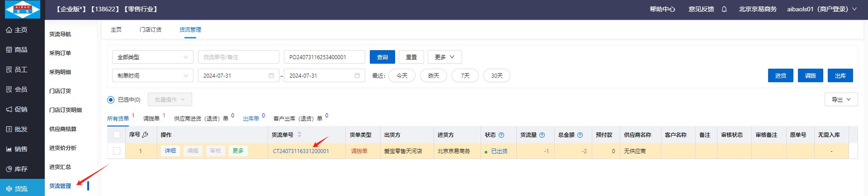
Task: Check the checkbox for row 1
Action: pyautogui.click(x=117, y=151)
